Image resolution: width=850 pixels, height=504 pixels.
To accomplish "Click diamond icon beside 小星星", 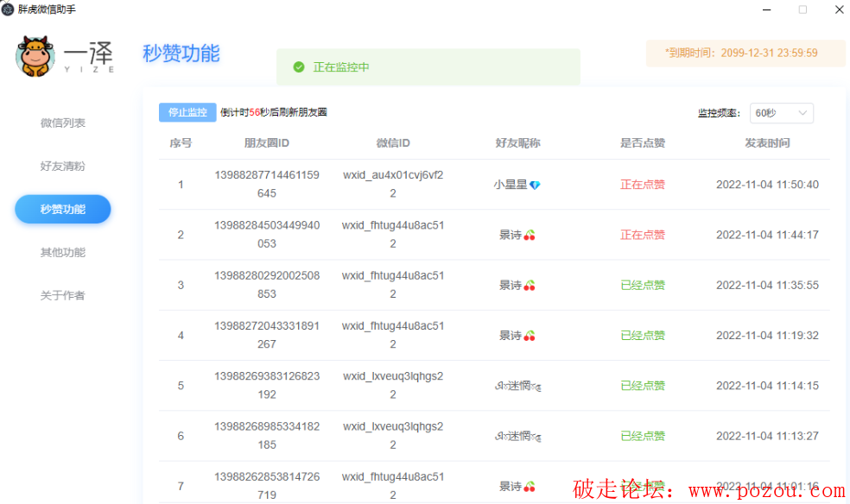I will coord(535,185).
